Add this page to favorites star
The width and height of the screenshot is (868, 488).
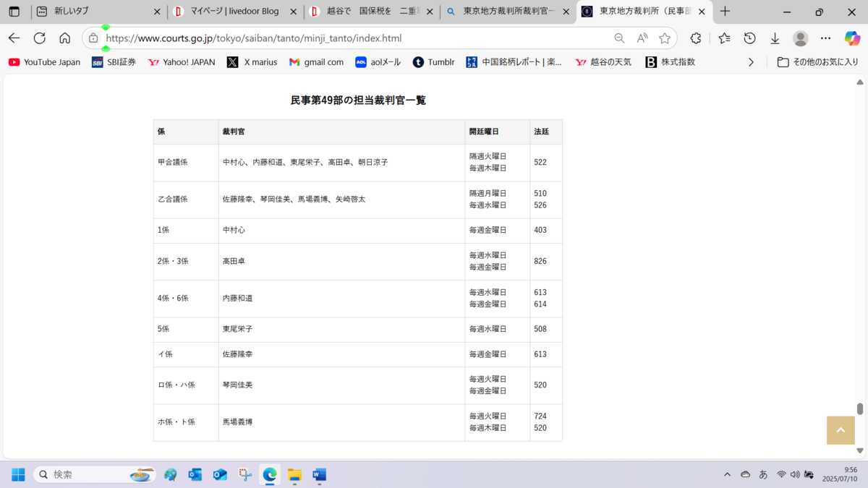[x=665, y=38]
